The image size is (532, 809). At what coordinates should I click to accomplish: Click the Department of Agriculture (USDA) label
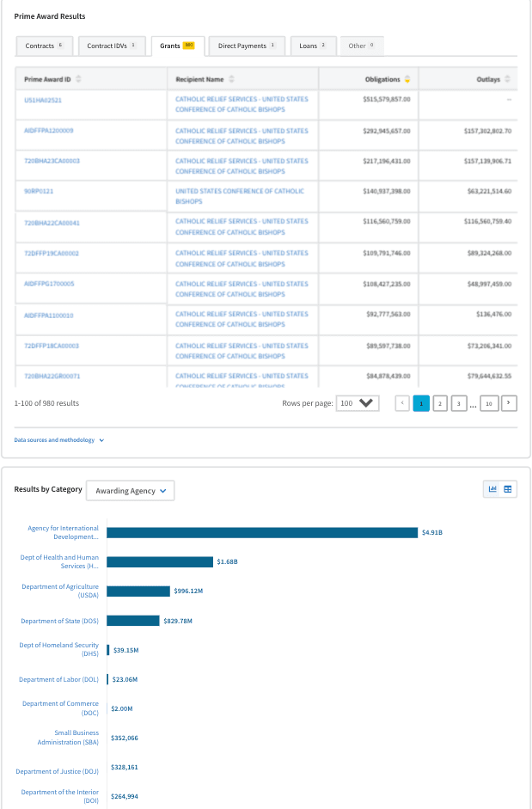(x=60, y=591)
